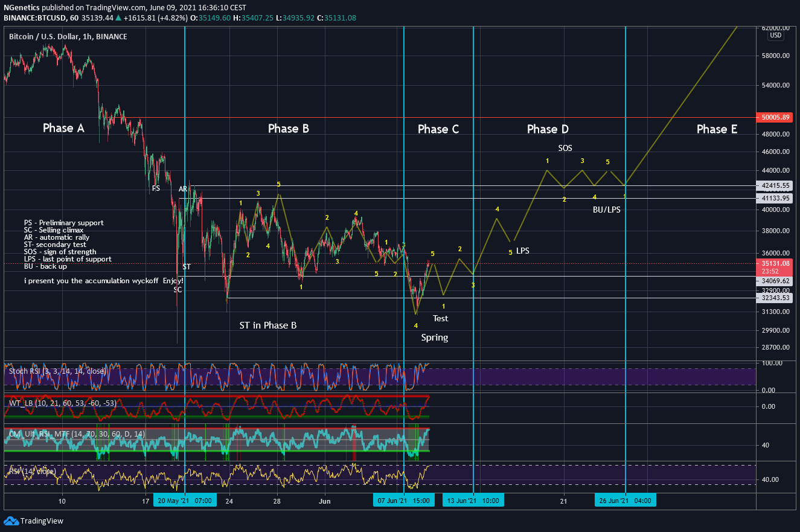Click the 07 Jun '21 15:00 time marker
The image size is (800, 532).
point(403,501)
